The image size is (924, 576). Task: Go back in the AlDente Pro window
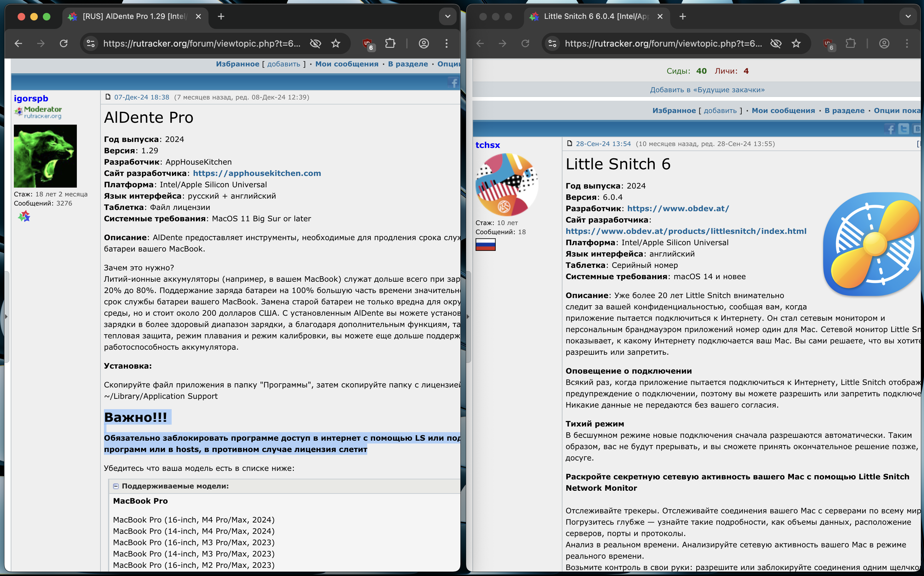[18, 43]
